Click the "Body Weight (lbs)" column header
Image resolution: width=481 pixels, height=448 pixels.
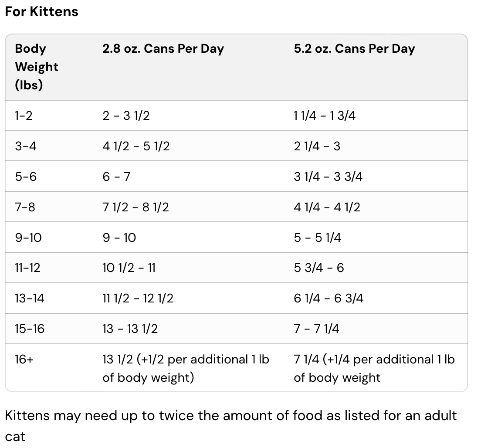point(37,67)
